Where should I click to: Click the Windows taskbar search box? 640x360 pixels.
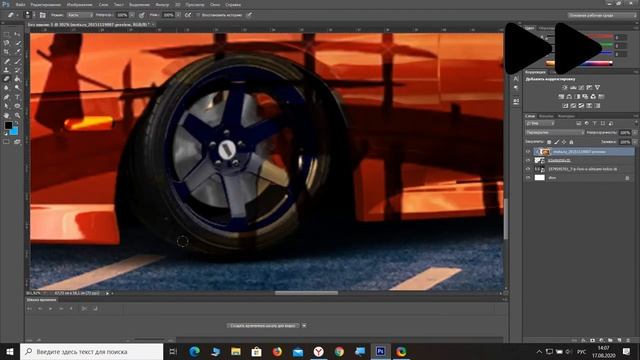(x=91, y=351)
